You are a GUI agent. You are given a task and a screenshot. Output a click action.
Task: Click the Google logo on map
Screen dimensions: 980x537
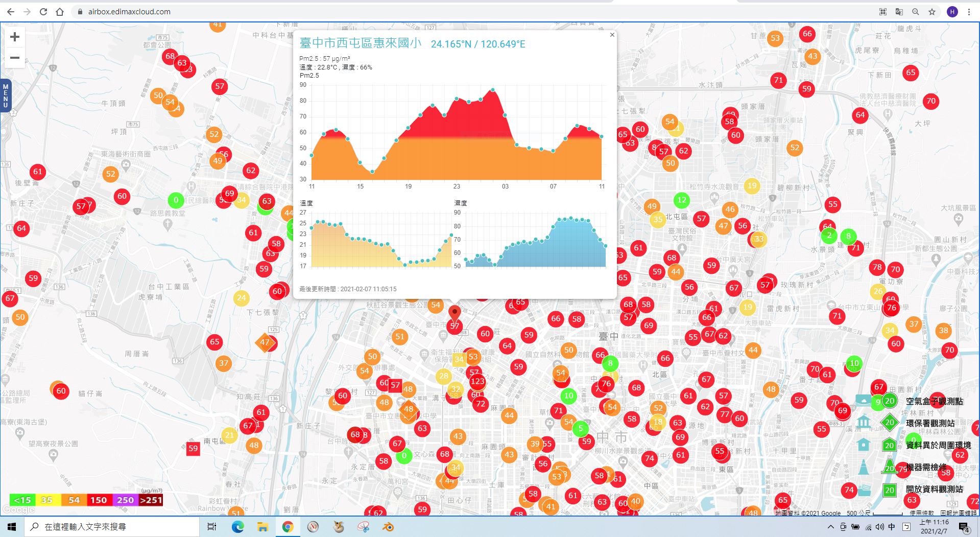[x=18, y=509]
